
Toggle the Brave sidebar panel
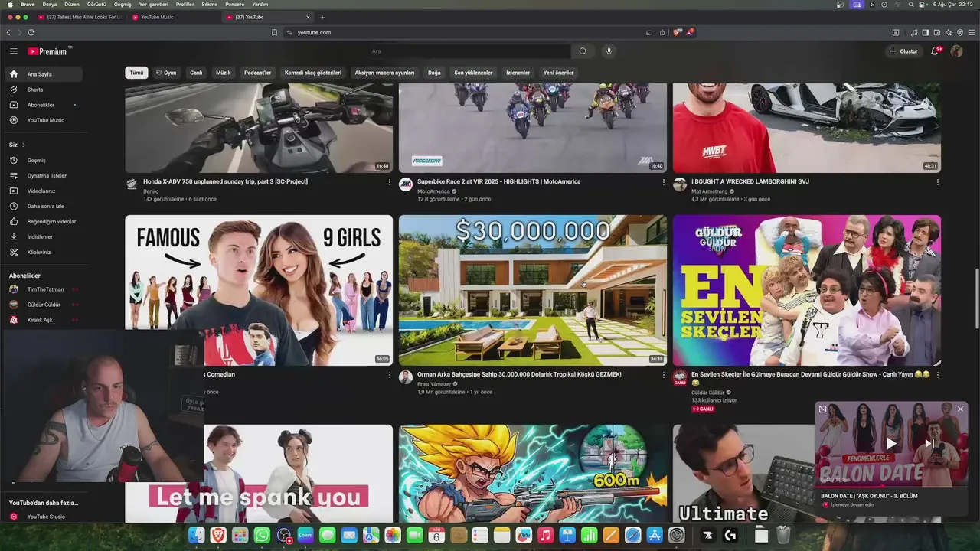tap(925, 32)
